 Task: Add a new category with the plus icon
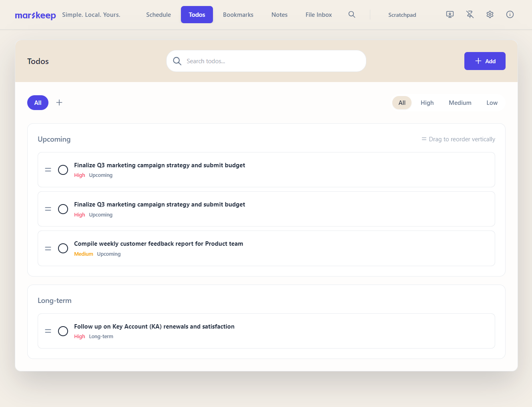click(59, 102)
